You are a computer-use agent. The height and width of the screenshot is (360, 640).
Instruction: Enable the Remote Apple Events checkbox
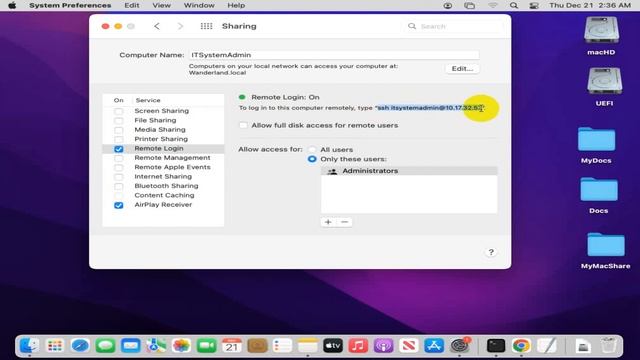coord(118,167)
